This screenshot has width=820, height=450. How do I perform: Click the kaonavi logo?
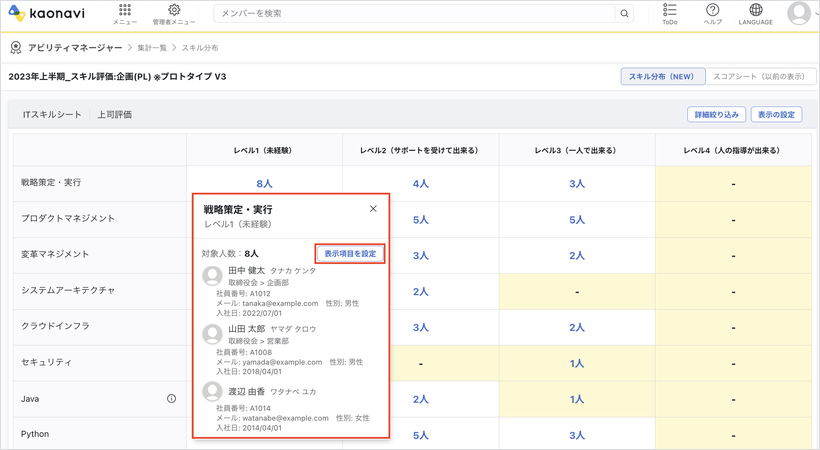(x=47, y=13)
